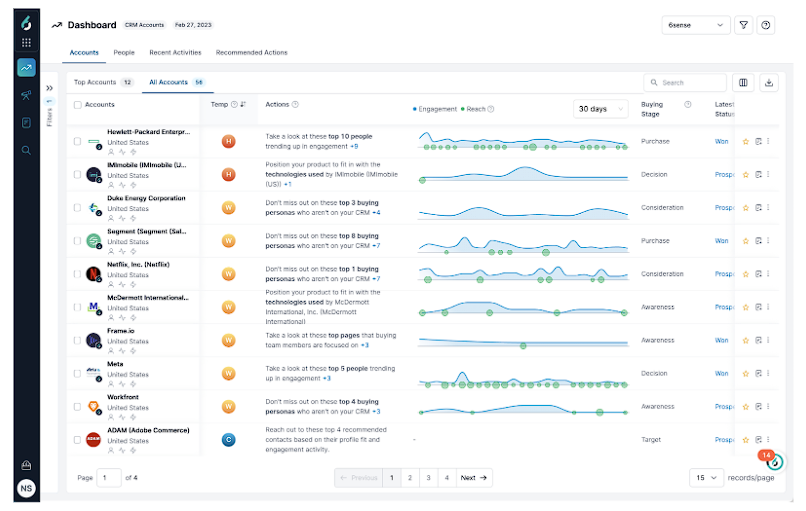Click the Previous page button

pos(359,478)
